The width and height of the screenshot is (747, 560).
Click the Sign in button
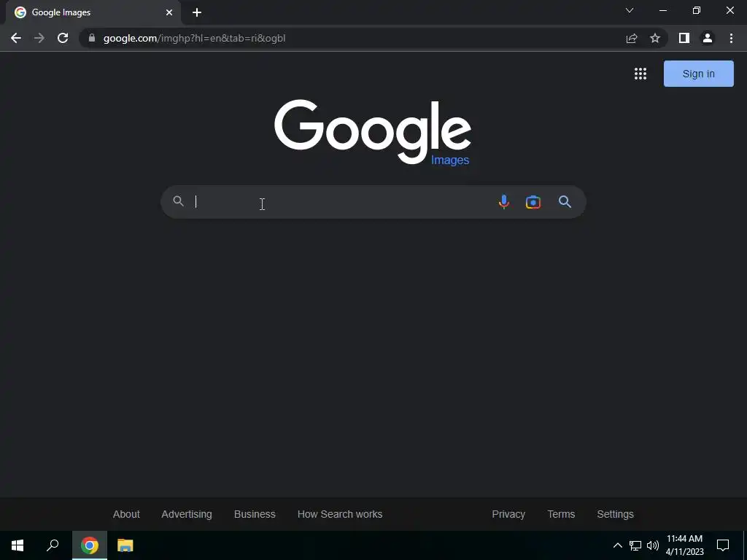pos(698,74)
